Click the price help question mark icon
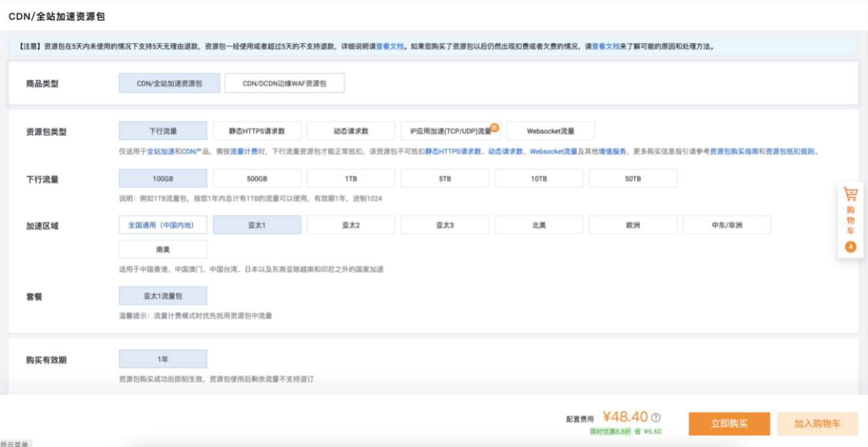Viewport: 868px width, 447px height. 655,418
